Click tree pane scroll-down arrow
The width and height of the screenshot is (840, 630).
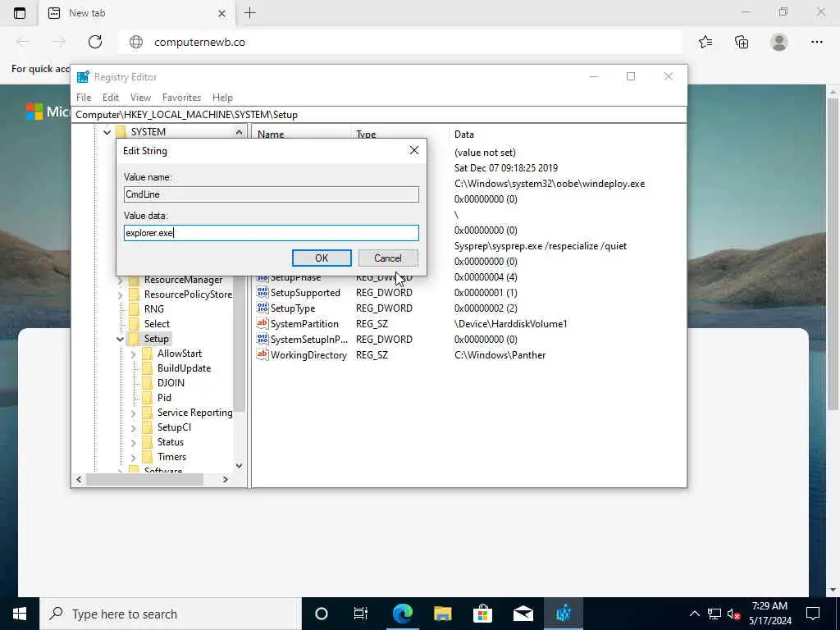click(x=239, y=466)
